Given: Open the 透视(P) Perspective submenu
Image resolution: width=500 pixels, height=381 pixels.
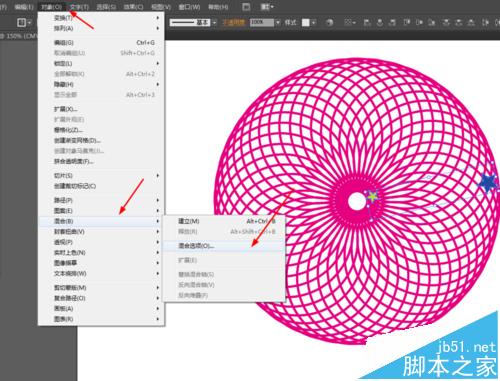Looking at the screenshot, I should [101, 242].
